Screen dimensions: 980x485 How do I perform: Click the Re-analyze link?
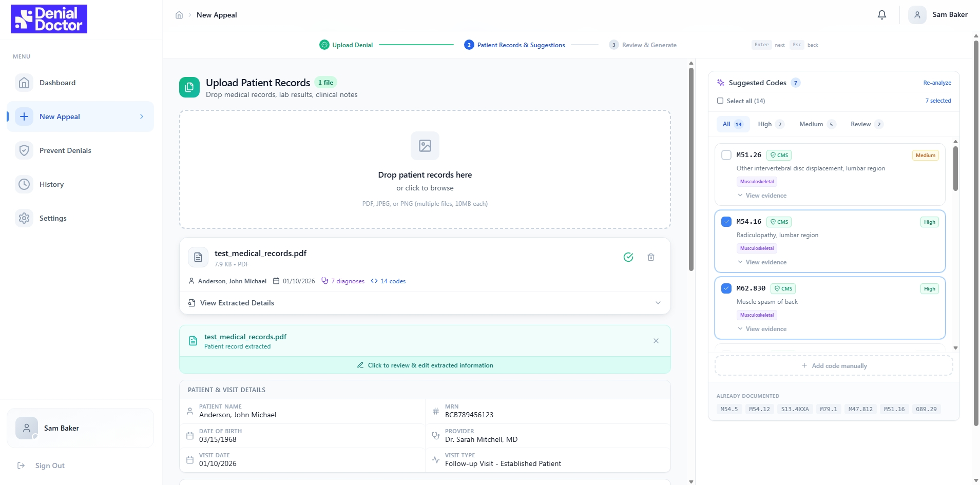pos(937,83)
